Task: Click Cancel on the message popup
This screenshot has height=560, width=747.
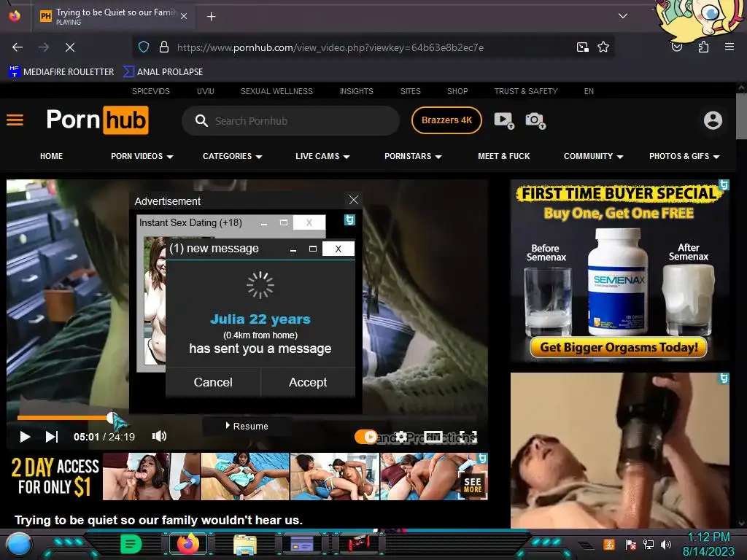Action: [x=213, y=382]
